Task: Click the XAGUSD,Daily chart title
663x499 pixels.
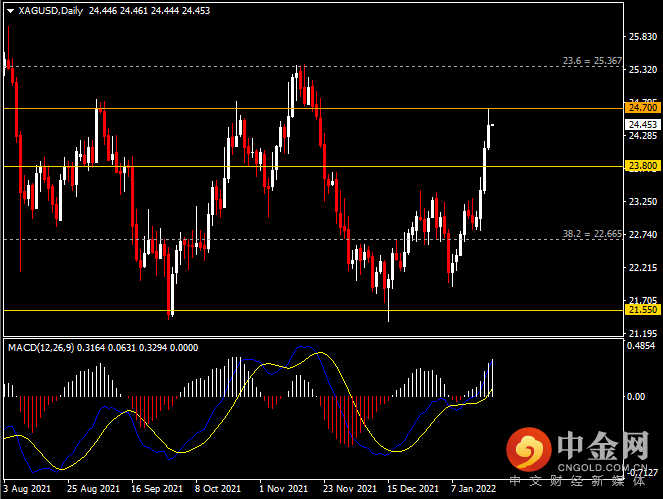Action: click(x=50, y=11)
